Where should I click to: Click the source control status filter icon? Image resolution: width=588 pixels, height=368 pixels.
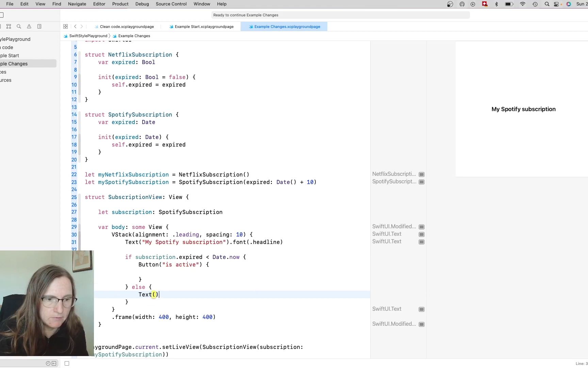54,364
